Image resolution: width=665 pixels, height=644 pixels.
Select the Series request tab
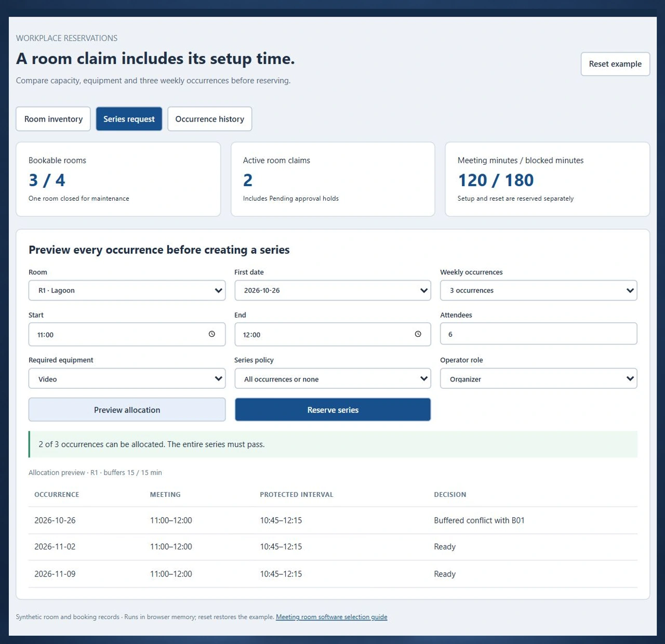(x=129, y=119)
